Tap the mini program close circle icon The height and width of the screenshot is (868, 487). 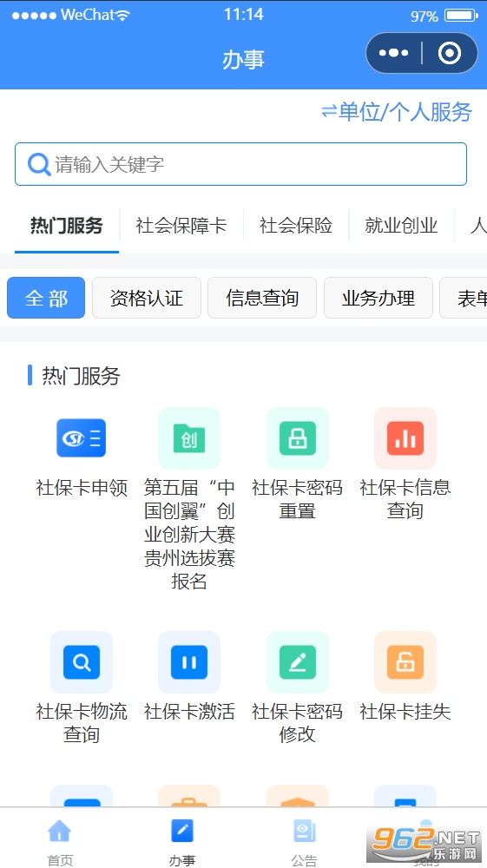[450, 53]
